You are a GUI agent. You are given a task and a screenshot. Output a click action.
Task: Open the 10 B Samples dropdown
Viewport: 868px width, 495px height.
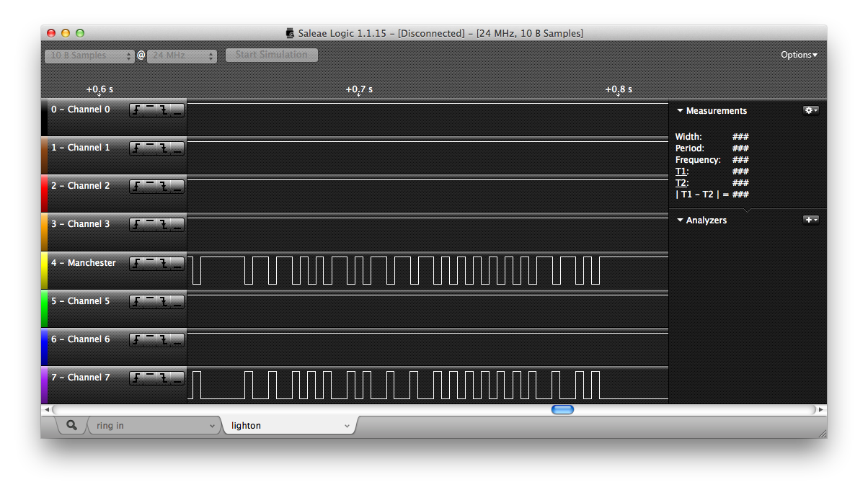tap(89, 55)
